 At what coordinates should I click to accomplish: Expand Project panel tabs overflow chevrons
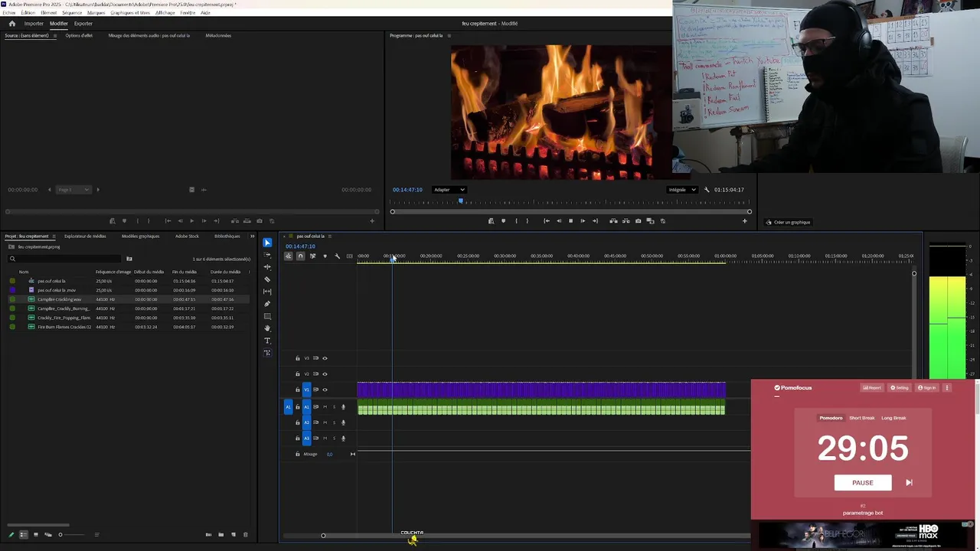[252, 236]
